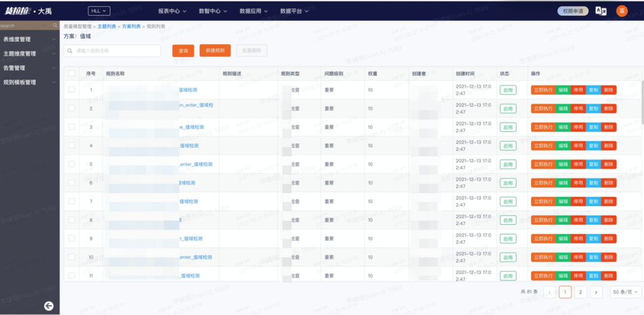Check the checkbox for row 2

72,108
